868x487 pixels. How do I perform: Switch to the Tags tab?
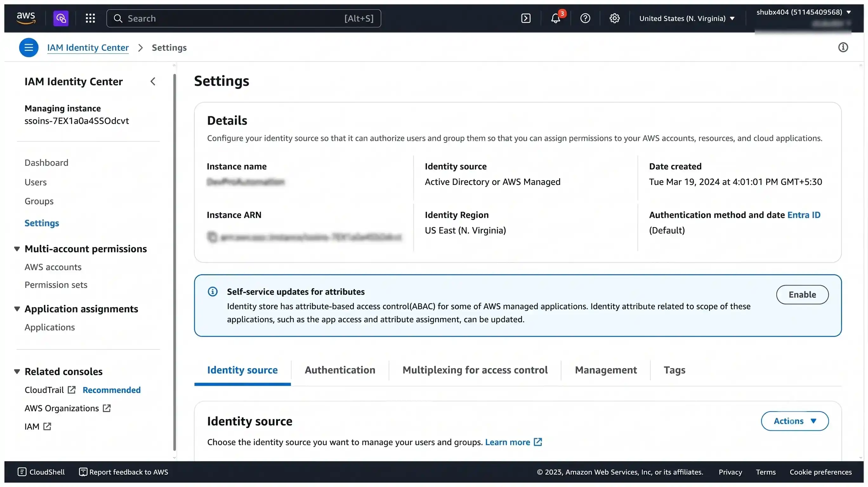[674, 370]
